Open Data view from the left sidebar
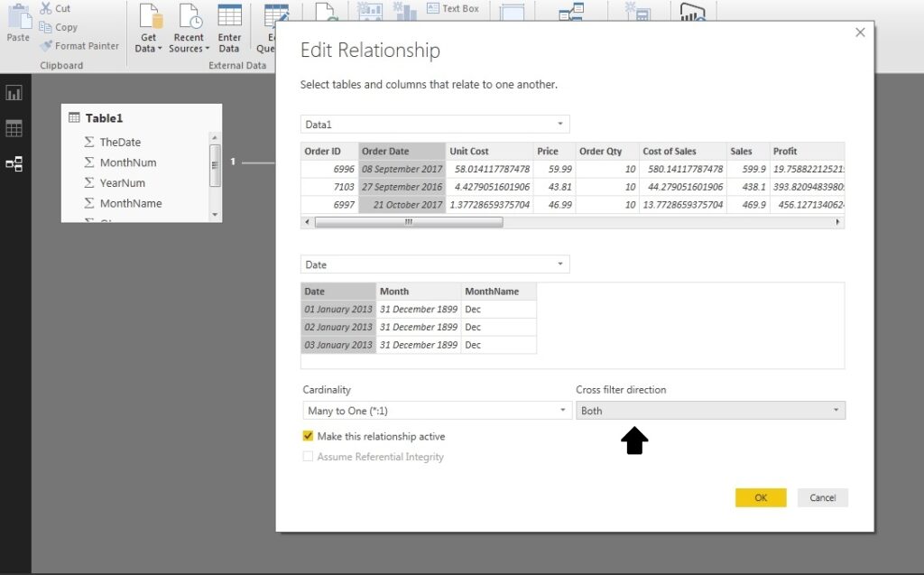924x575 pixels. 13,127
